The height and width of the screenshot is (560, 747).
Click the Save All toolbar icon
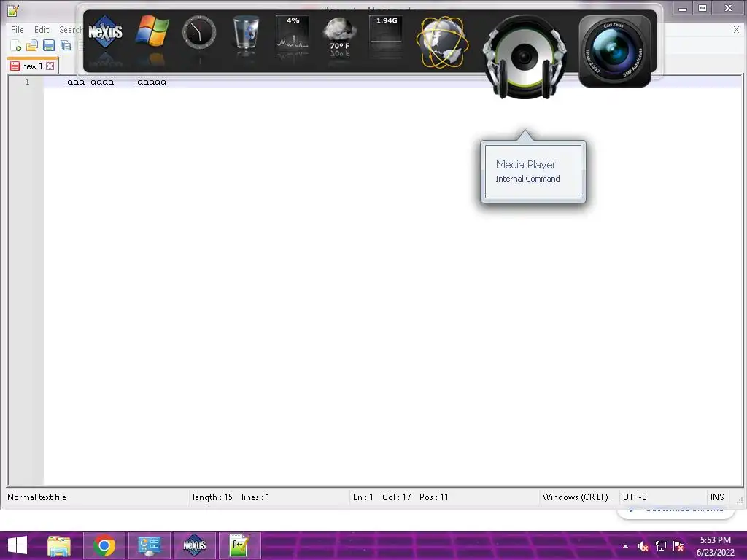click(x=65, y=45)
